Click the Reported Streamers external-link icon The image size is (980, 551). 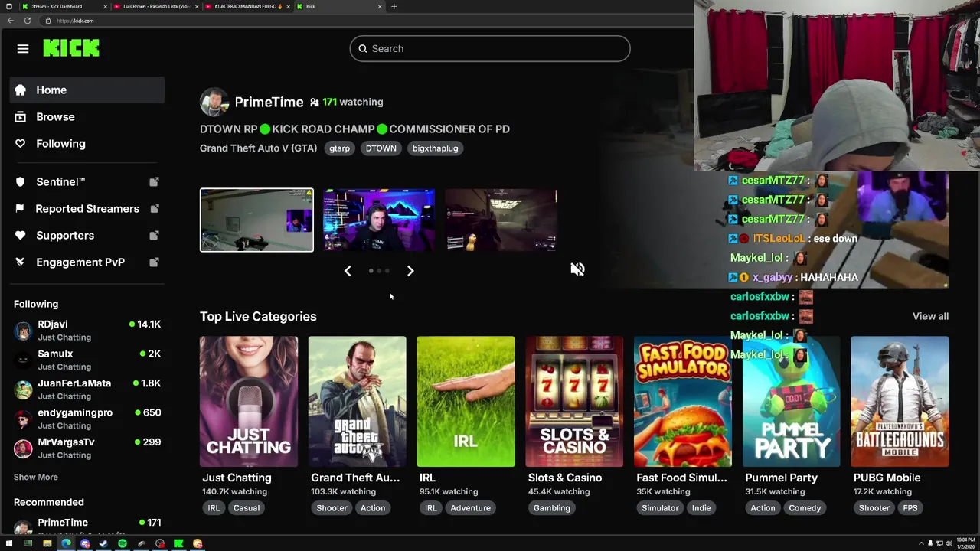coord(154,209)
